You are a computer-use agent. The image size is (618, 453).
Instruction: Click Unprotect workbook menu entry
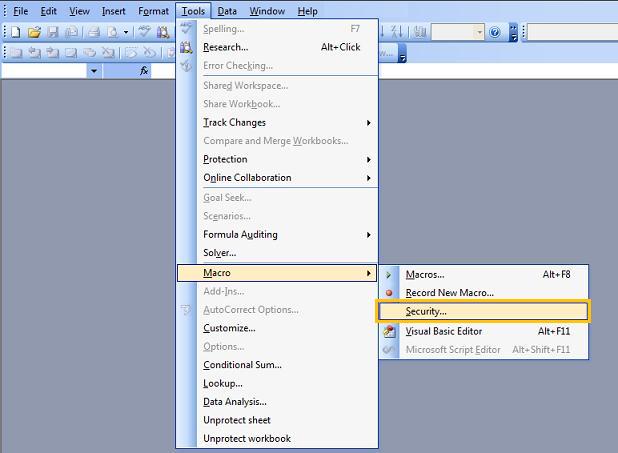247,439
